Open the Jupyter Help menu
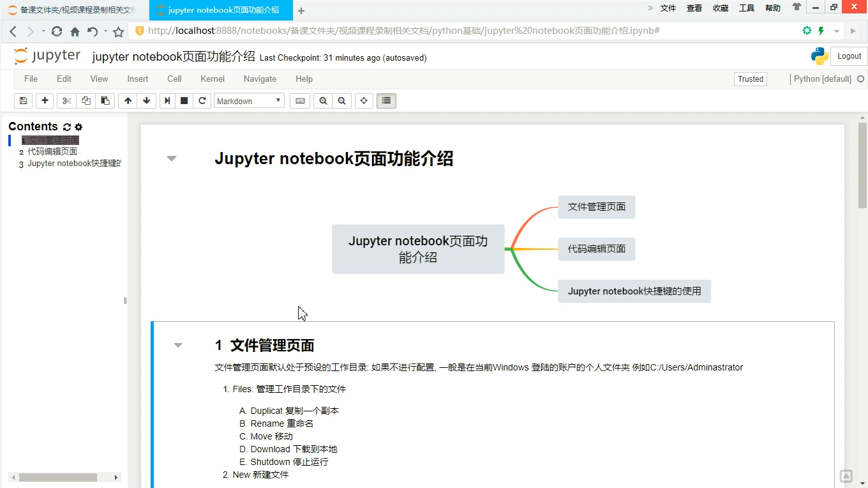Viewport: 868px width, 488px height. (304, 79)
